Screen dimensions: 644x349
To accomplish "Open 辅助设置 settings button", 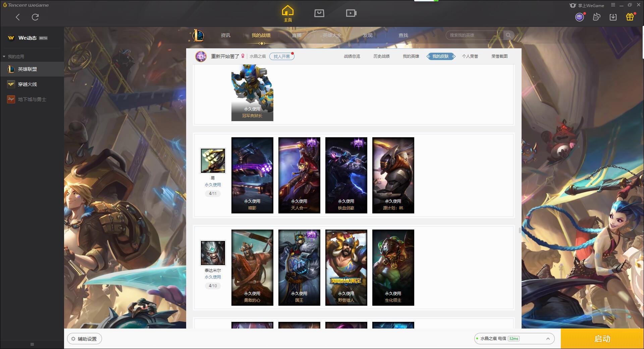I will pyautogui.click(x=85, y=339).
